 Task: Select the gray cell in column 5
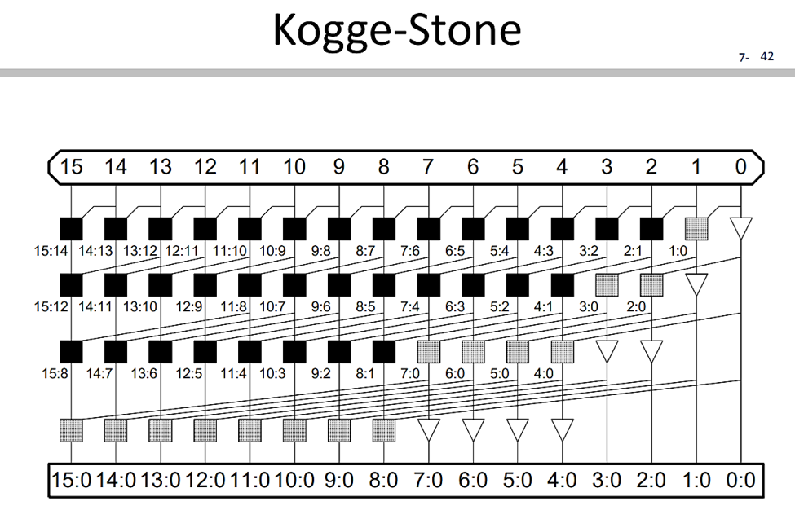click(518, 352)
